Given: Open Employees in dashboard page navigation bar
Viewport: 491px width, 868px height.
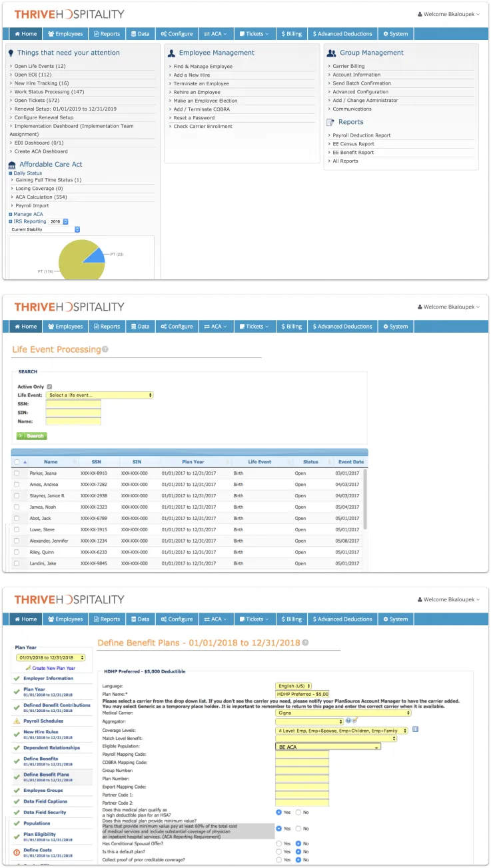Looking at the screenshot, I should (x=65, y=33).
